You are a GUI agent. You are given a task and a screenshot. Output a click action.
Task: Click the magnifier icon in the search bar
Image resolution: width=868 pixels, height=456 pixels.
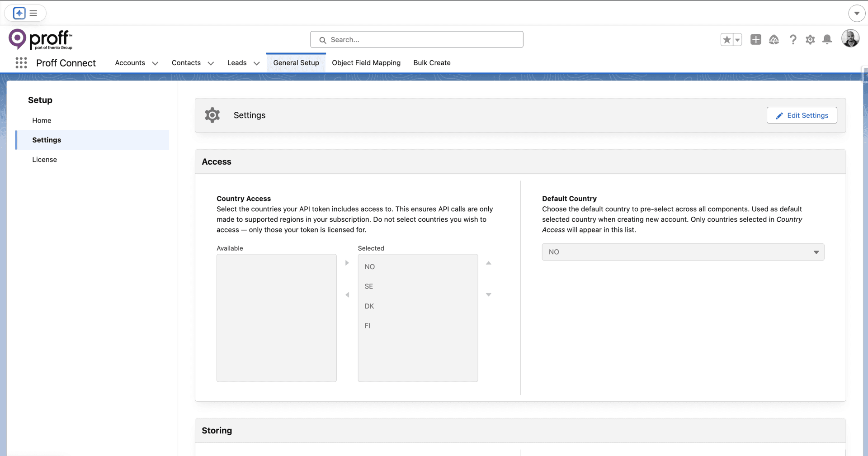click(322, 40)
